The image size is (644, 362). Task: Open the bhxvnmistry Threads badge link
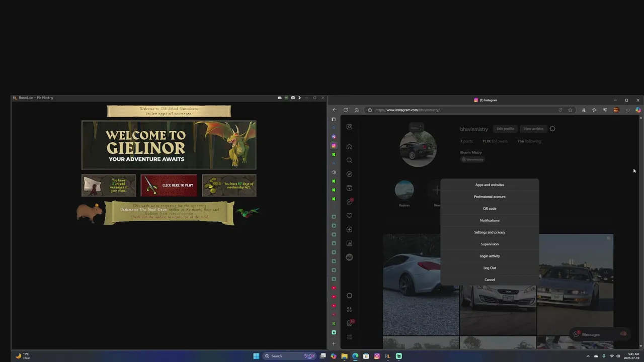coord(473,159)
